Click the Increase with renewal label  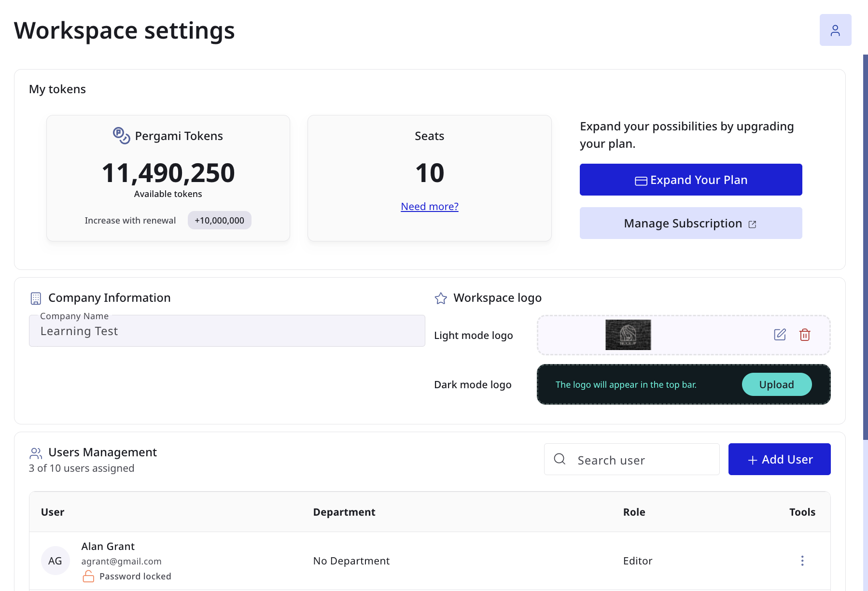point(130,220)
